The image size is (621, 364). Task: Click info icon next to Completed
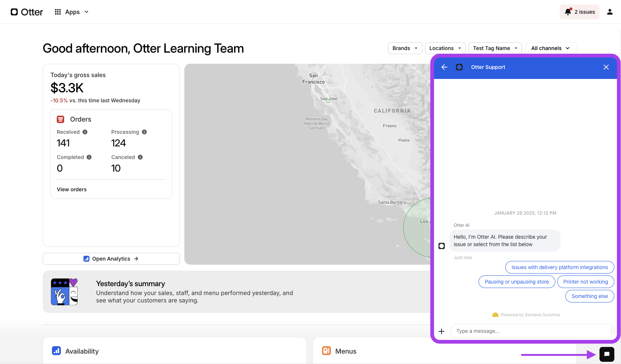point(89,157)
